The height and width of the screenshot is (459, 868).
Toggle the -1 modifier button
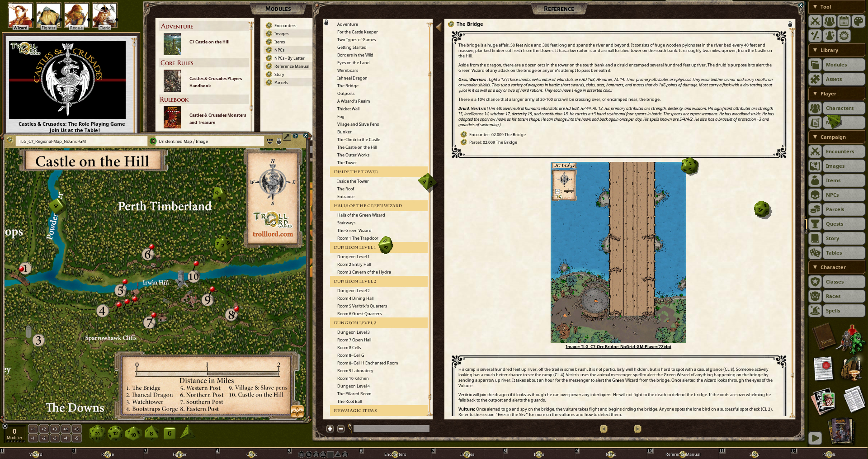pos(33,438)
